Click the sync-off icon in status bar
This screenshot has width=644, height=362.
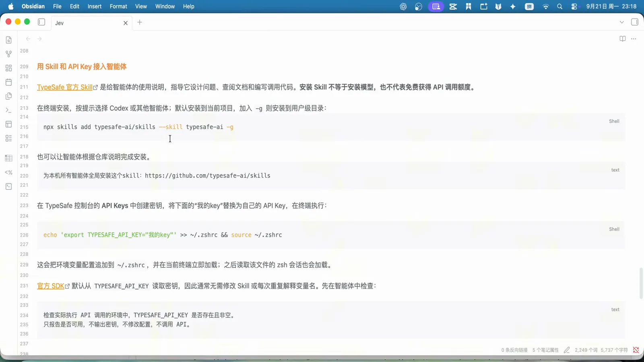[x=636, y=350]
